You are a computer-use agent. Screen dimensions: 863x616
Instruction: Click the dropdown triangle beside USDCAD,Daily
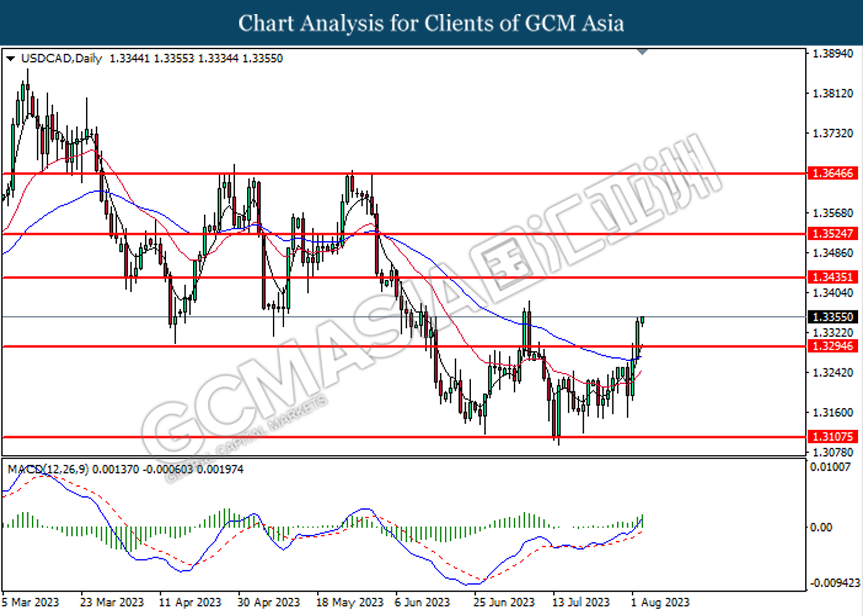(10, 59)
